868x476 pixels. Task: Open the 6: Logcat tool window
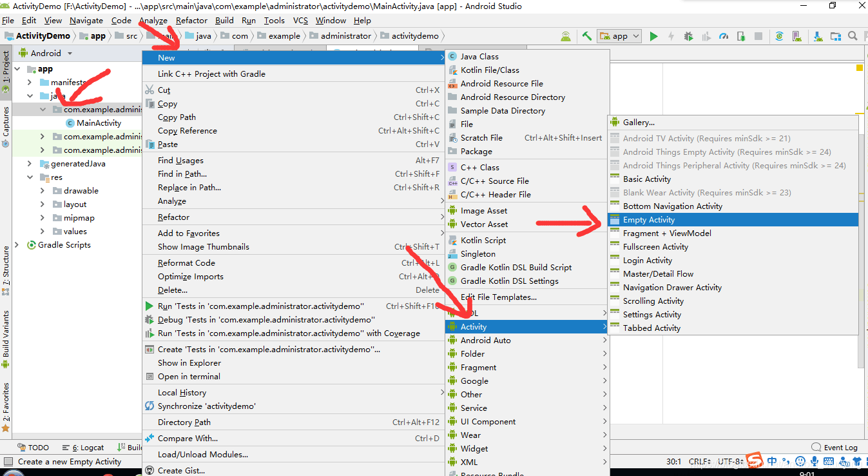83,447
